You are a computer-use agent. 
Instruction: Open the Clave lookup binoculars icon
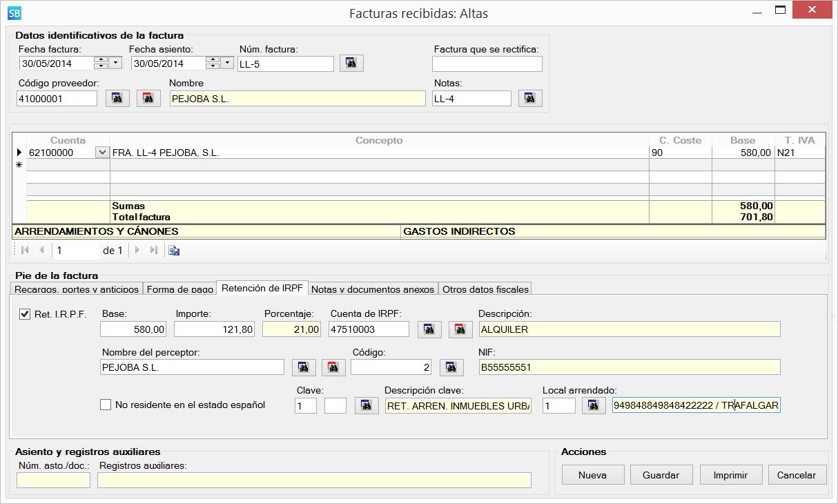point(367,406)
